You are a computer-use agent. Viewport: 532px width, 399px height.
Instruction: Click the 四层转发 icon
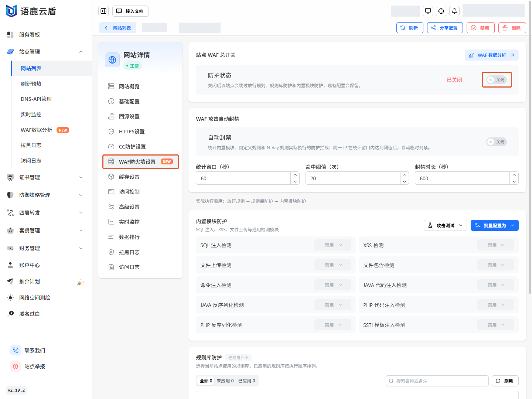pyautogui.click(x=10, y=213)
